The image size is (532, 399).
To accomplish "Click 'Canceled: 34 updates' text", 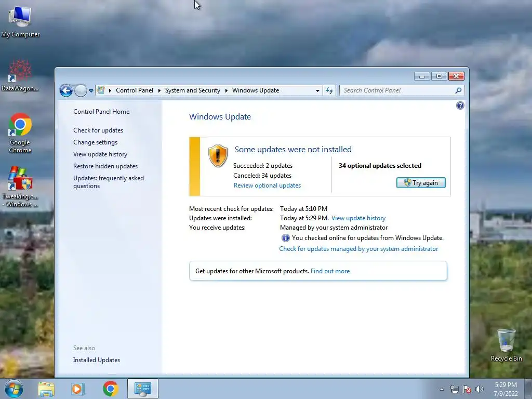I will point(262,176).
